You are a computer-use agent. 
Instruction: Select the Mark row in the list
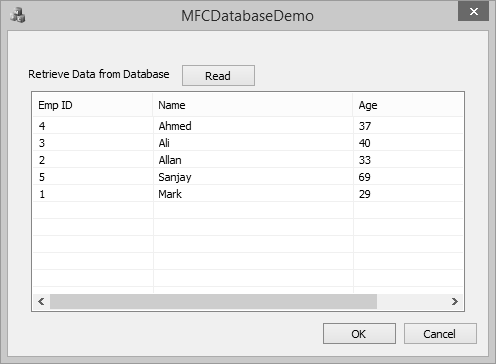[x=248, y=194]
